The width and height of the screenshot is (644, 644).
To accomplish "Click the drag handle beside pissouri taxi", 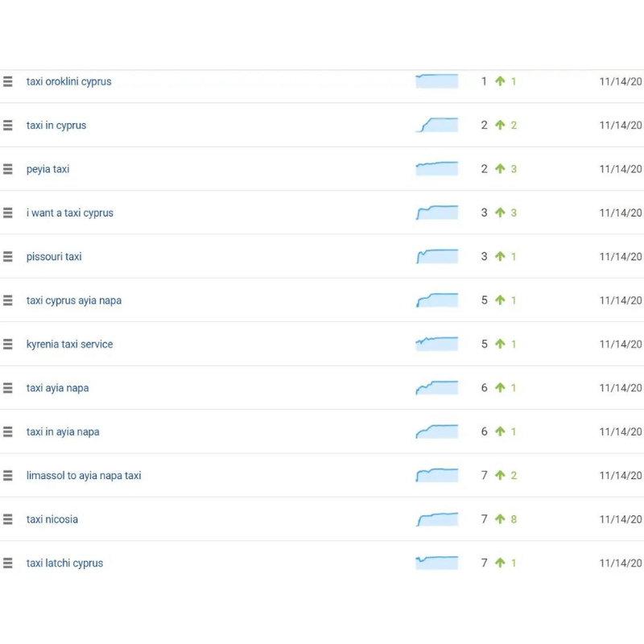I will [8, 257].
